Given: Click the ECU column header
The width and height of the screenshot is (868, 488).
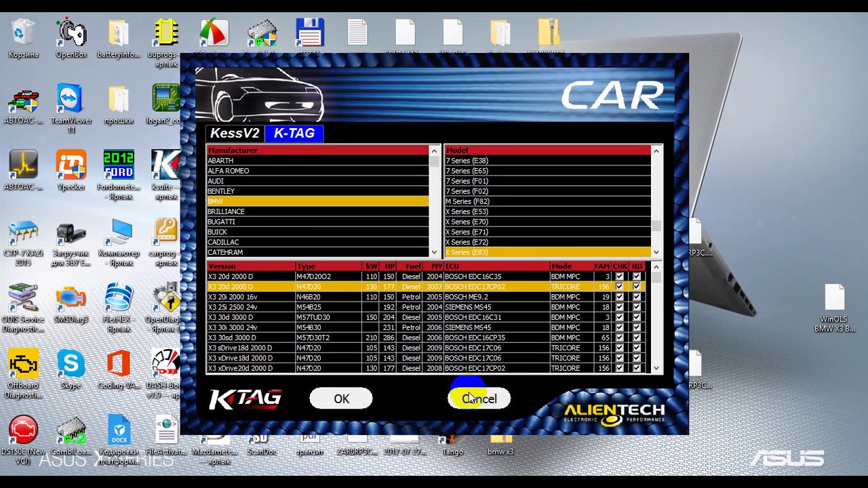Looking at the screenshot, I should click(496, 266).
